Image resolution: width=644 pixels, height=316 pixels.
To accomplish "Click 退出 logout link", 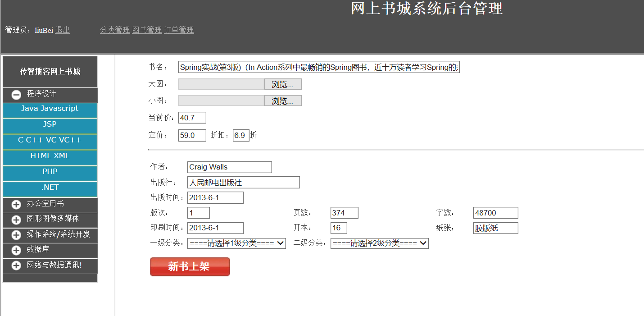I will click(63, 30).
